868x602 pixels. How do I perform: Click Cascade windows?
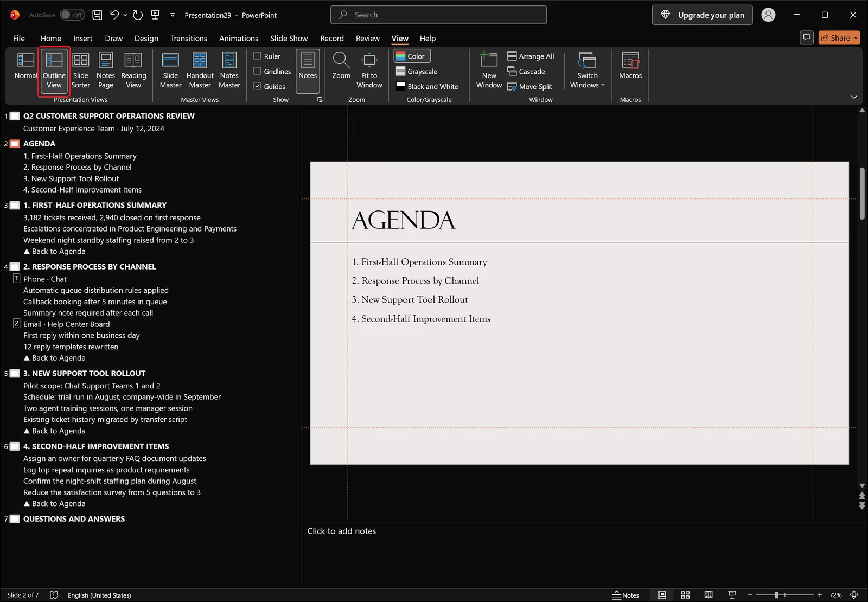526,71
